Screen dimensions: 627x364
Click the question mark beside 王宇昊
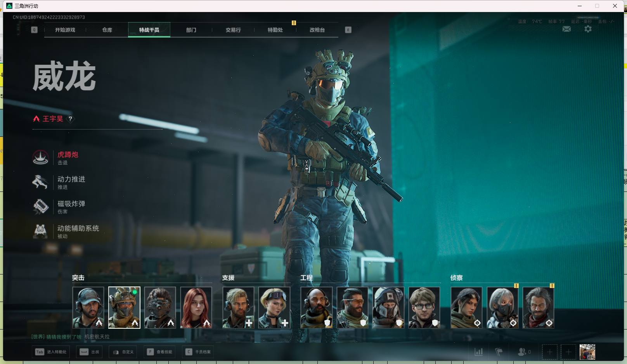(70, 119)
